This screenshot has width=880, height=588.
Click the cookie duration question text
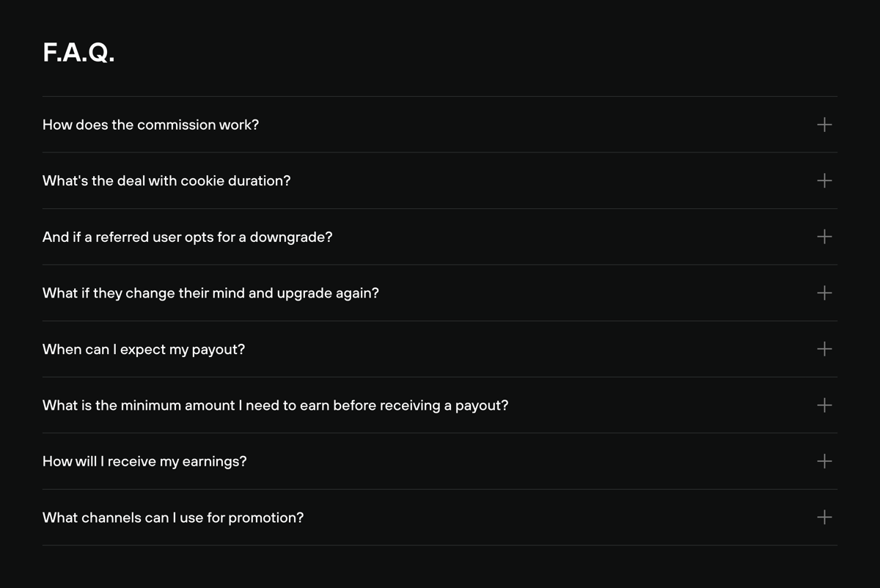166,180
